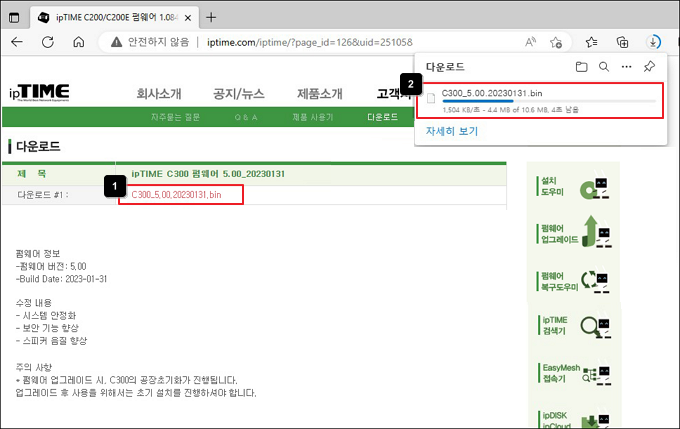The image size is (680, 429).
Task: Close the ipTIME C200/C200E tab
Action: click(188, 18)
